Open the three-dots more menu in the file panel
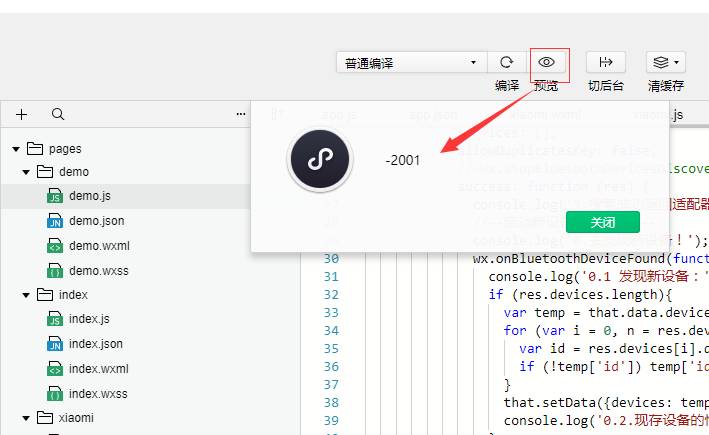This screenshot has height=435, width=709. tap(241, 114)
